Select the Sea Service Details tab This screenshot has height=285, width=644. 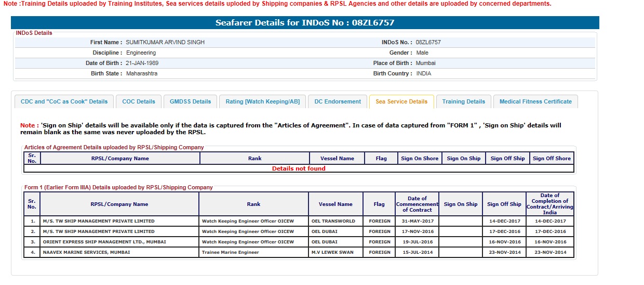point(401,101)
